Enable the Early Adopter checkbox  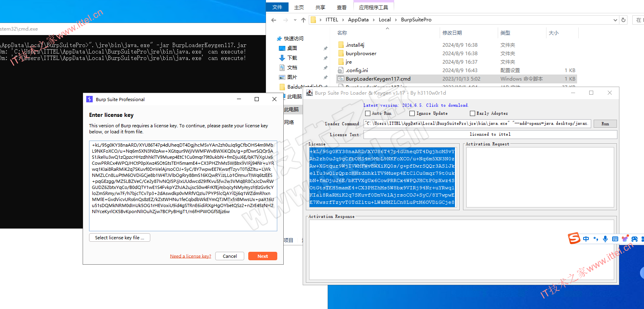click(472, 114)
